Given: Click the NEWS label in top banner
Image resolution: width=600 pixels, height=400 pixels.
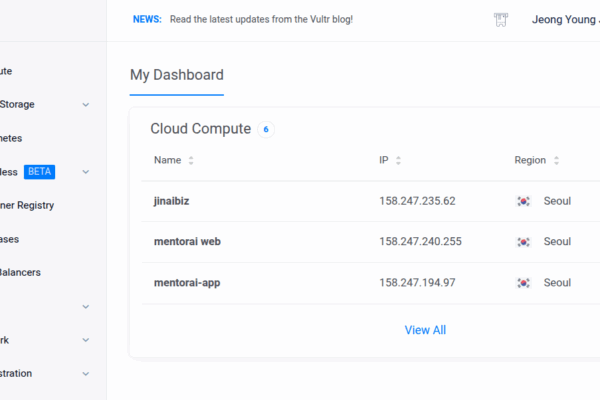Looking at the screenshot, I should [147, 19].
